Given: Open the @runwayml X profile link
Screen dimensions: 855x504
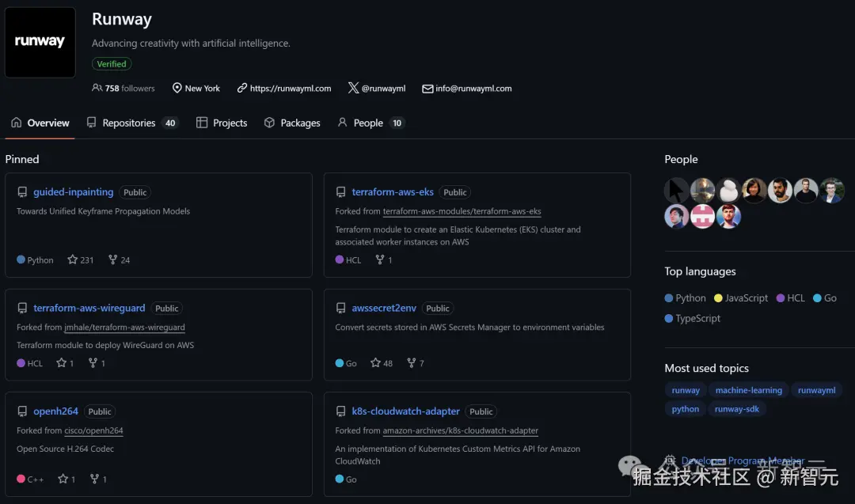Looking at the screenshot, I should click(383, 89).
